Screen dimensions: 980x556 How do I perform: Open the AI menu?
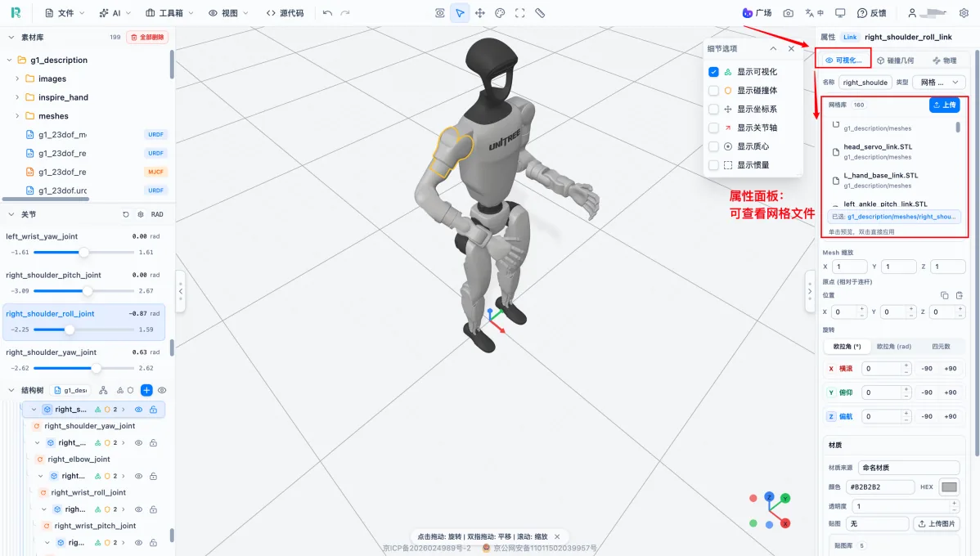coord(115,13)
